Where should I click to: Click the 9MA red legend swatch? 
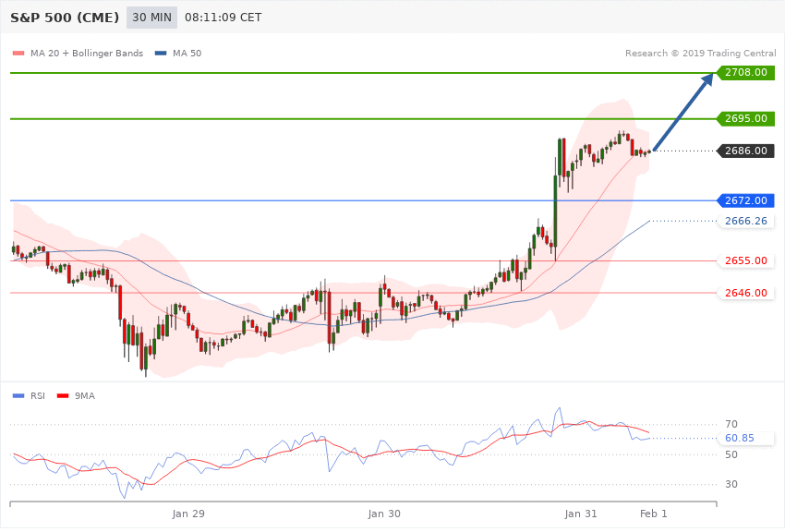(x=63, y=396)
